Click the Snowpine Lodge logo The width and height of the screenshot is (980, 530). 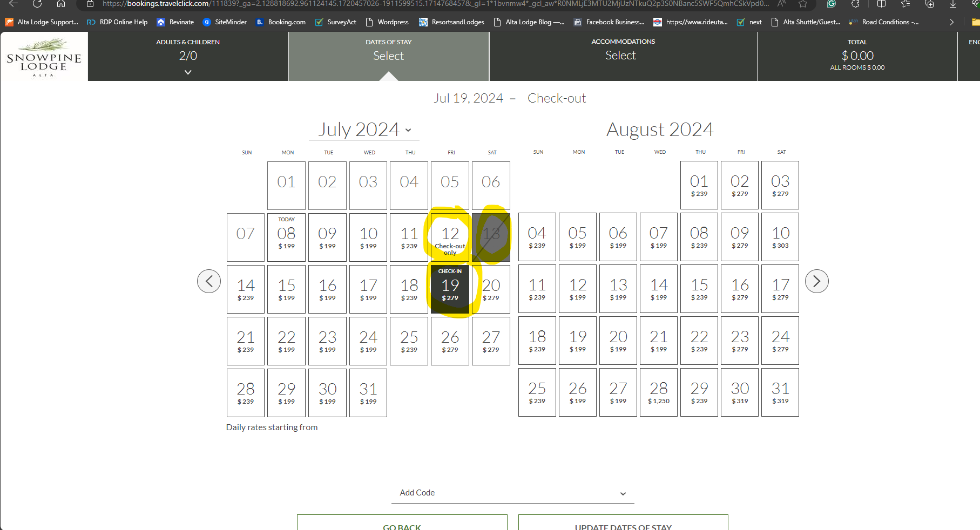click(44, 57)
